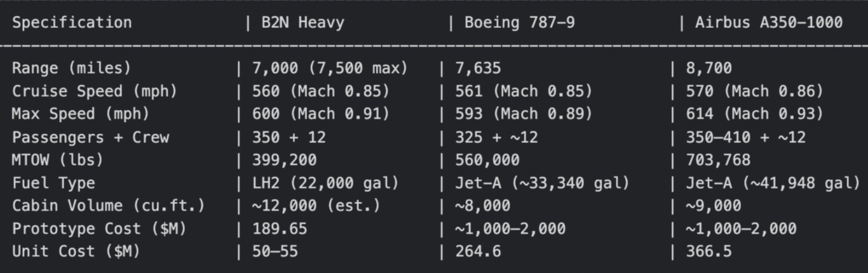868x273 pixels.
Task: Click the Unit Cost ($M) label
Action: (76, 251)
